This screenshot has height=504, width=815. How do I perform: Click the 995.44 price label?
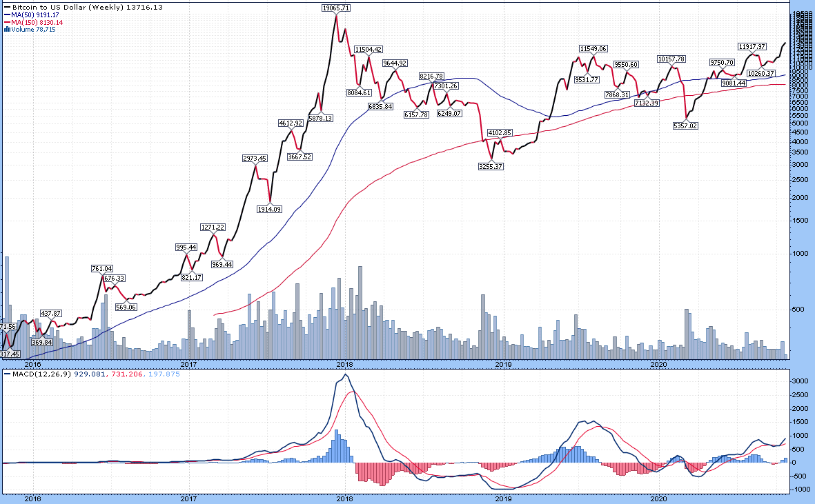[186, 247]
